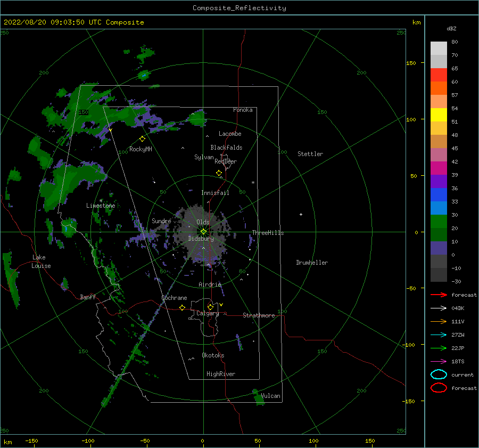
Task: Pick the purple 36-39 dBZ swatch
Action: coord(439,181)
